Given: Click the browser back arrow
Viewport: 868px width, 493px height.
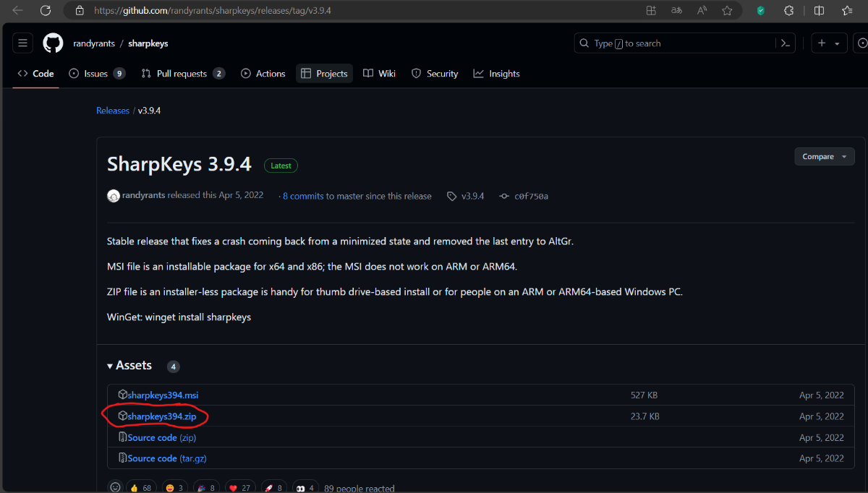Looking at the screenshot, I should click(x=17, y=11).
